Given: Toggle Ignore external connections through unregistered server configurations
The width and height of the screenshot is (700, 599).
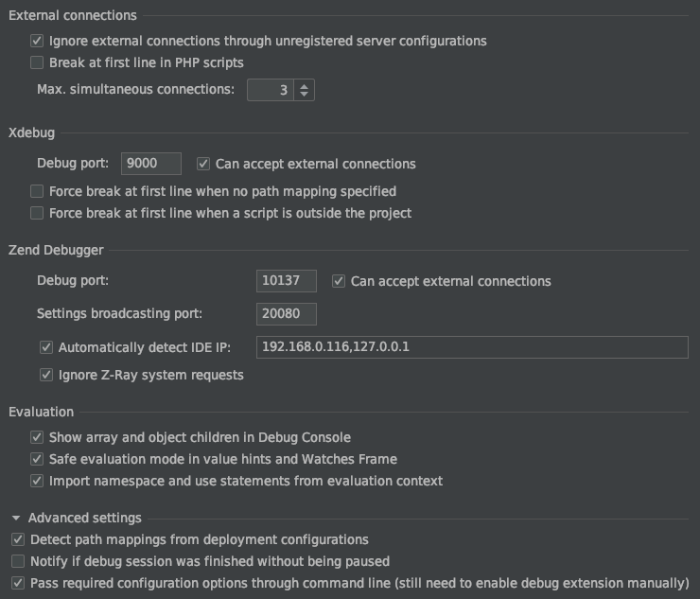Looking at the screenshot, I should coord(37,42).
